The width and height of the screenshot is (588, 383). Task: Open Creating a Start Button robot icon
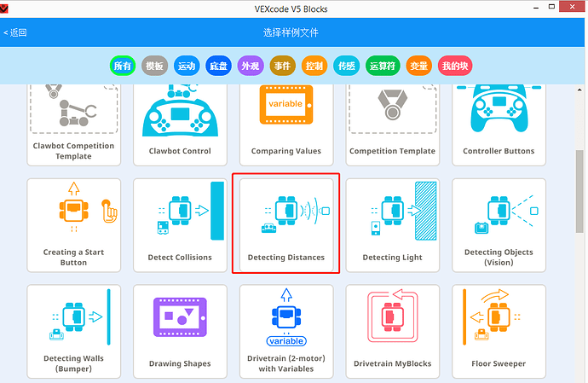(x=74, y=211)
